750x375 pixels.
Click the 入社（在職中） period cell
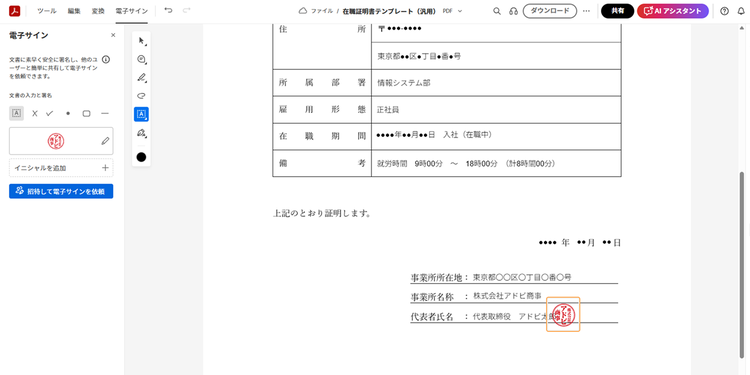tap(496, 136)
